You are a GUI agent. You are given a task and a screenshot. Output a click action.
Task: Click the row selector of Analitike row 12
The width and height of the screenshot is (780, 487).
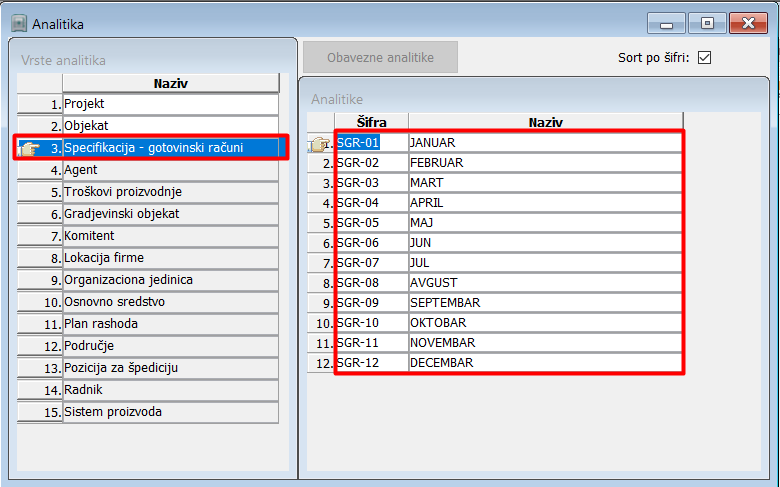[x=321, y=363]
